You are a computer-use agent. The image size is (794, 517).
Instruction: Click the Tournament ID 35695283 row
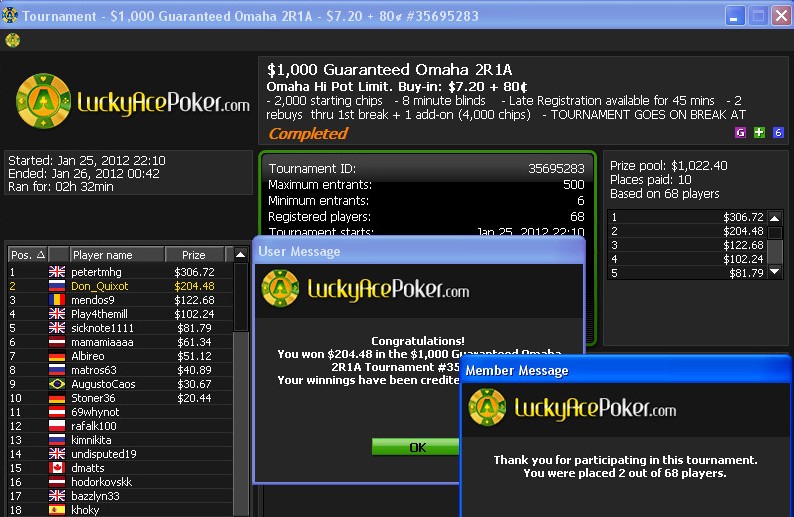pyautogui.click(x=426, y=168)
